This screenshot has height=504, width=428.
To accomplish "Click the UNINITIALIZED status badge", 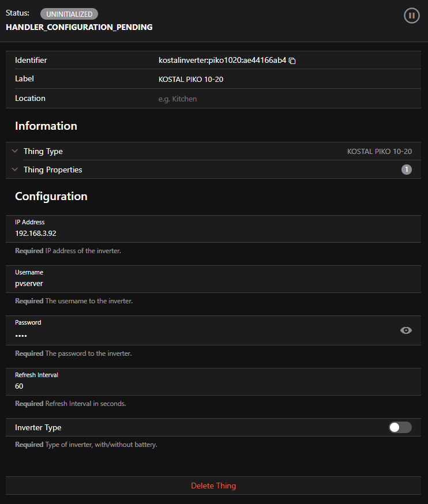I will [x=69, y=14].
